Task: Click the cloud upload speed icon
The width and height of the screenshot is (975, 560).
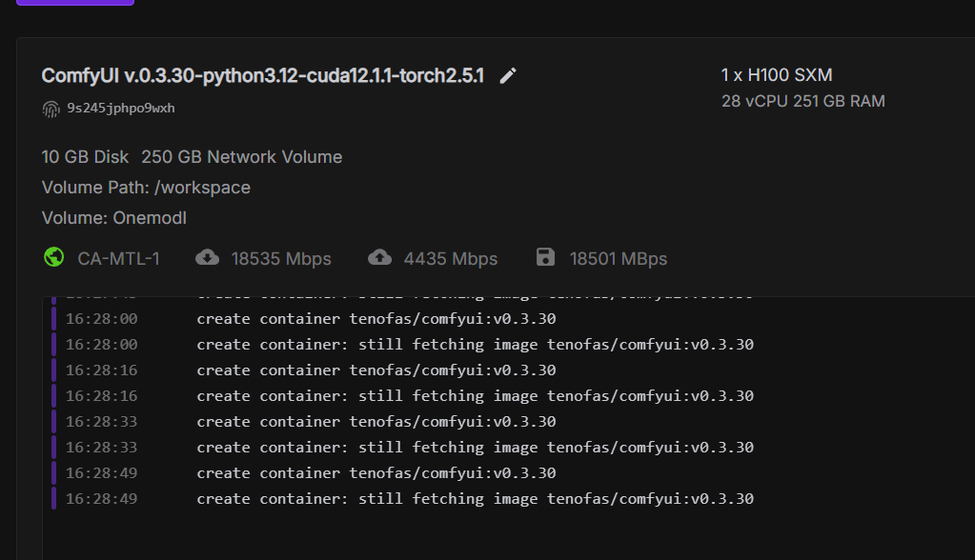Action: coord(379,258)
